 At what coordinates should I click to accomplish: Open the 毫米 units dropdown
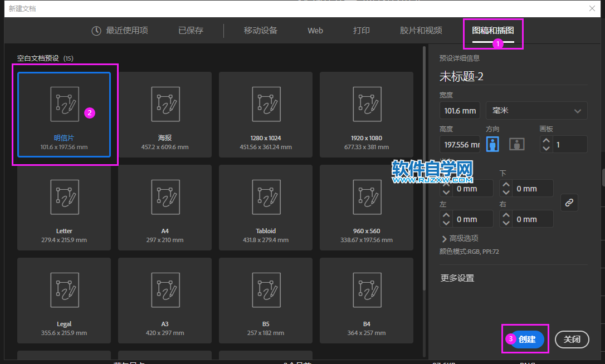[536, 110]
